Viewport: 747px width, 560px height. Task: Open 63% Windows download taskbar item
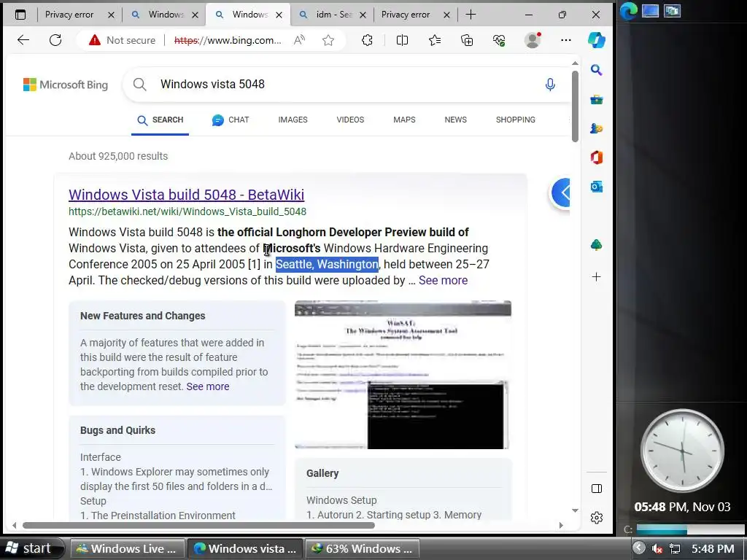pos(362,548)
